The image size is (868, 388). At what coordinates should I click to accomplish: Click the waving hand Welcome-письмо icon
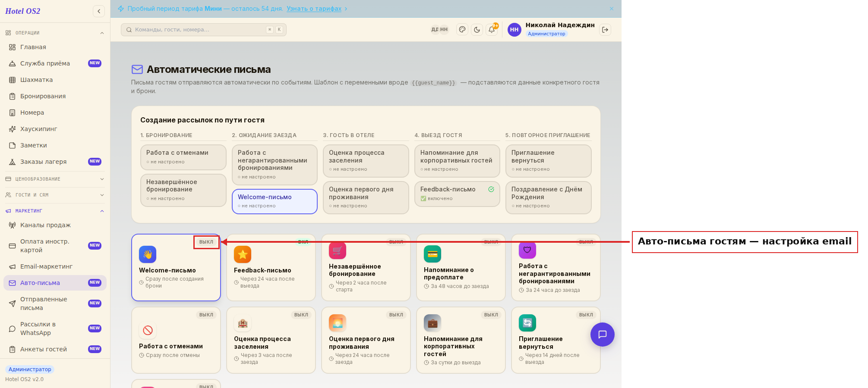point(148,254)
